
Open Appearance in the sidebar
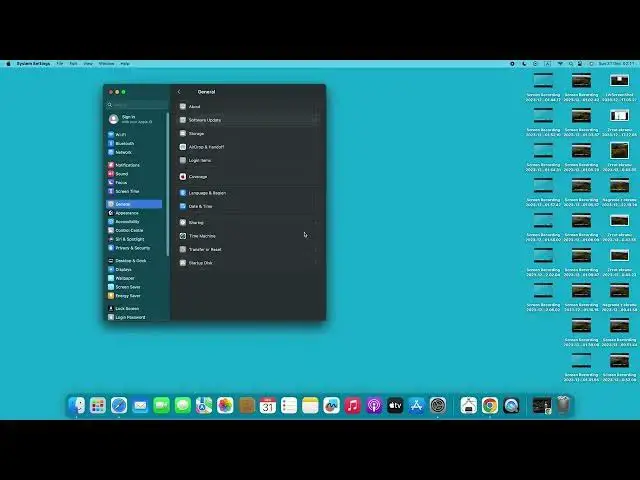tap(123, 213)
